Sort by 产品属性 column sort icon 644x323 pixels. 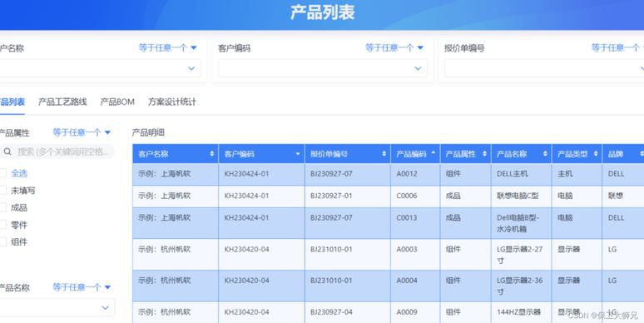tap(484, 154)
